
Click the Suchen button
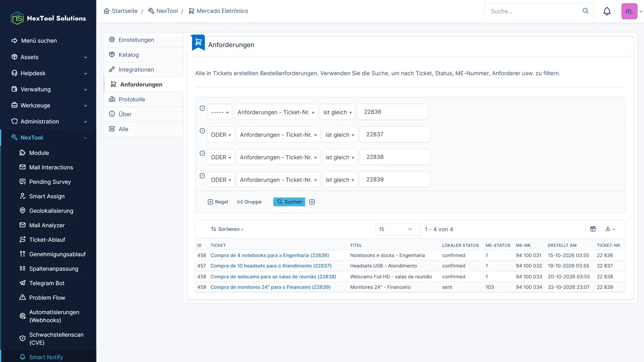tap(289, 202)
